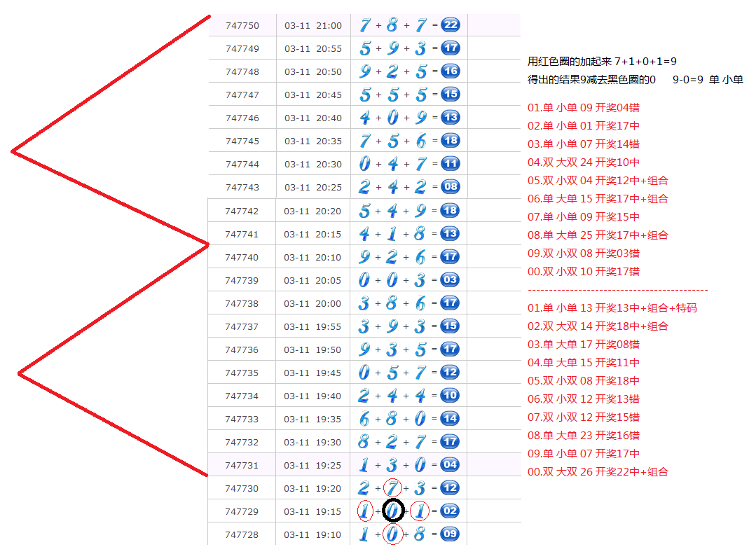Click the 03-11 19:25 draw time
The width and height of the screenshot is (756, 547).
pos(312,465)
